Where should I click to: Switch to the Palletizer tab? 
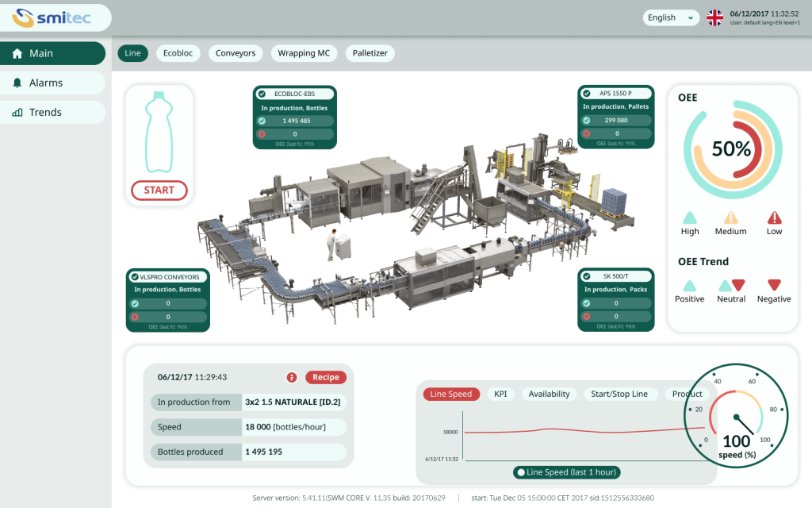(x=370, y=53)
